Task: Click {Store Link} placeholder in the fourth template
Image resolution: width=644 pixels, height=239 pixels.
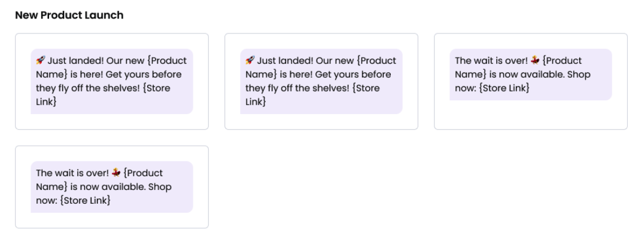Action: tap(84, 201)
